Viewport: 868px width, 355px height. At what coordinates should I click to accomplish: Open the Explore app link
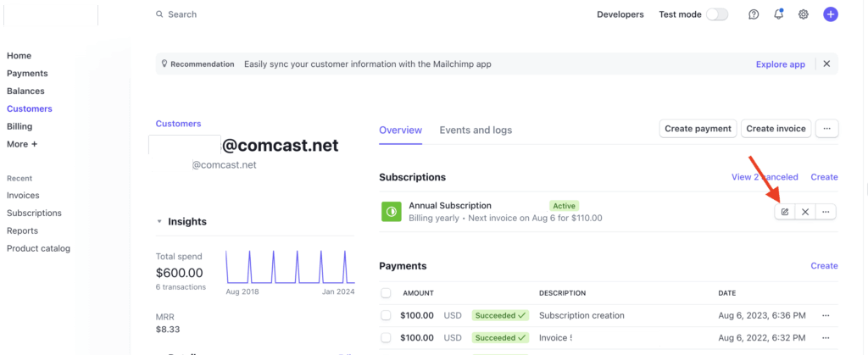point(780,64)
